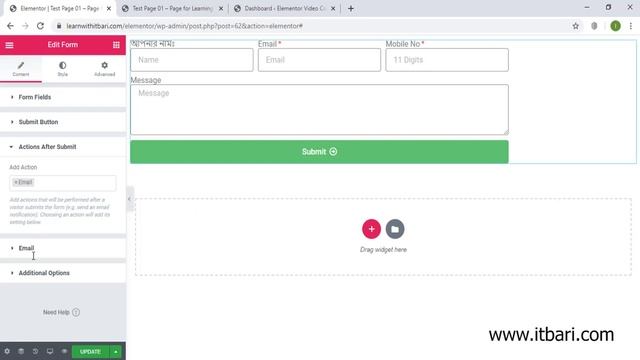The height and width of the screenshot is (360, 640).
Task: Click the Message field label
Action: [x=146, y=80]
